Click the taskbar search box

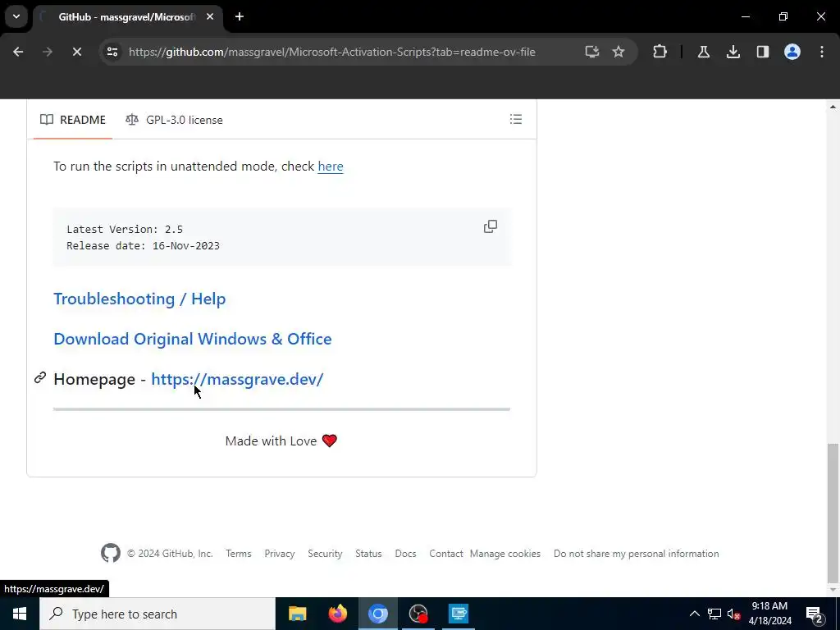157,614
